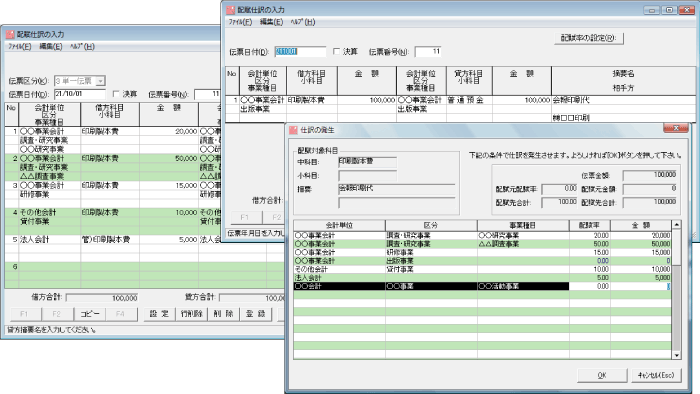Image resolution: width=700 pixels, height=394 pixels.
Task: Click the 伝票番号 field beside 配賦率の設定 window's 決算
Action: pos(428,52)
